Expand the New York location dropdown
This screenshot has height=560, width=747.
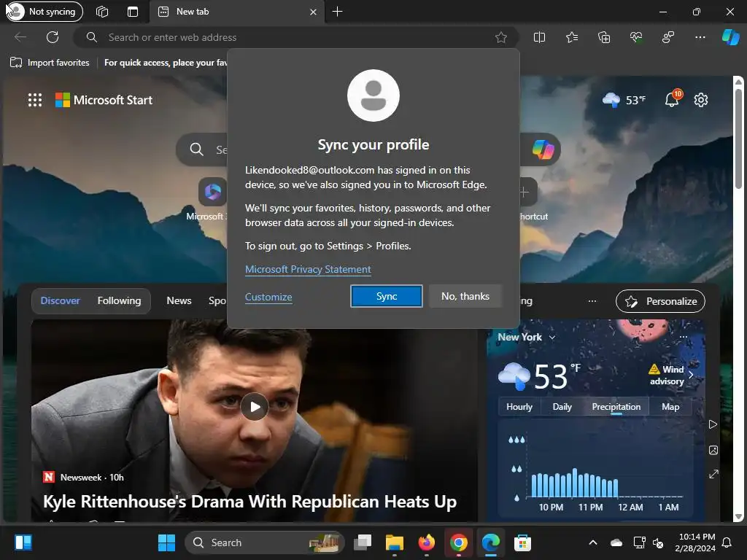pyautogui.click(x=527, y=337)
